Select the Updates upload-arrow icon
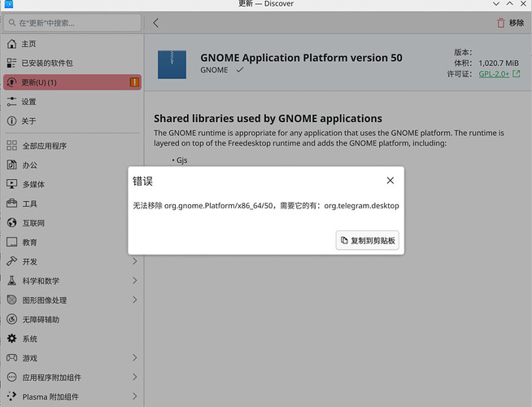This screenshot has height=407, width=532. click(11, 82)
